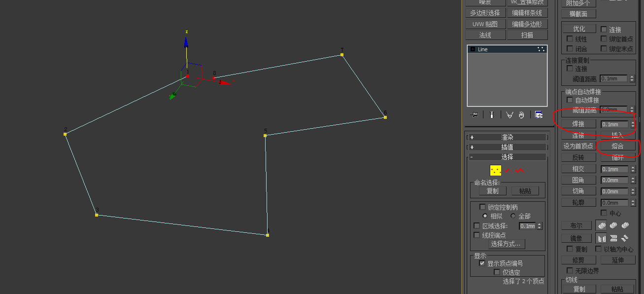Toggle Show End Result icon
Screen dimensions: 644x294
click(x=492, y=114)
